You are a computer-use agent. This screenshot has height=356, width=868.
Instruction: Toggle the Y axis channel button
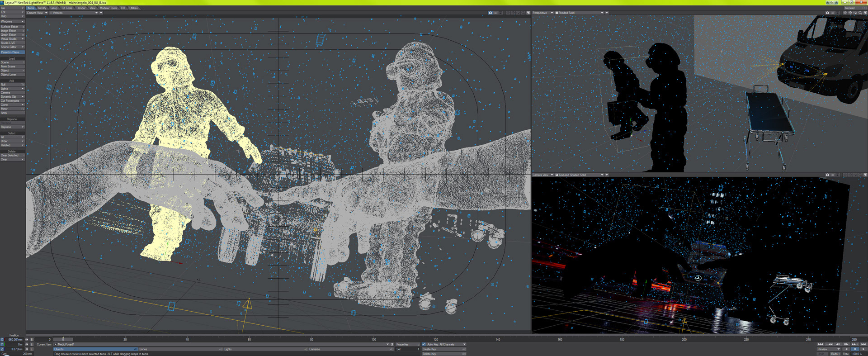point(2,344)
